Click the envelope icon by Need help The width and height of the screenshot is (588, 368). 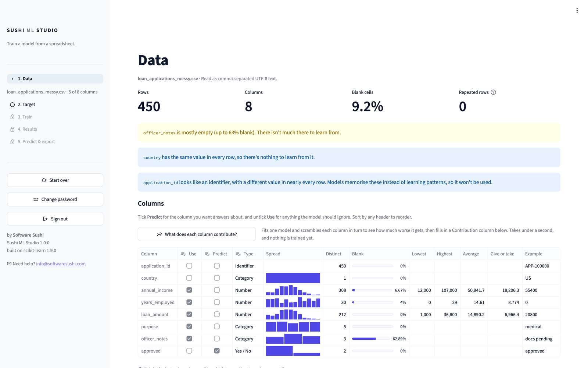coord(9,263)
